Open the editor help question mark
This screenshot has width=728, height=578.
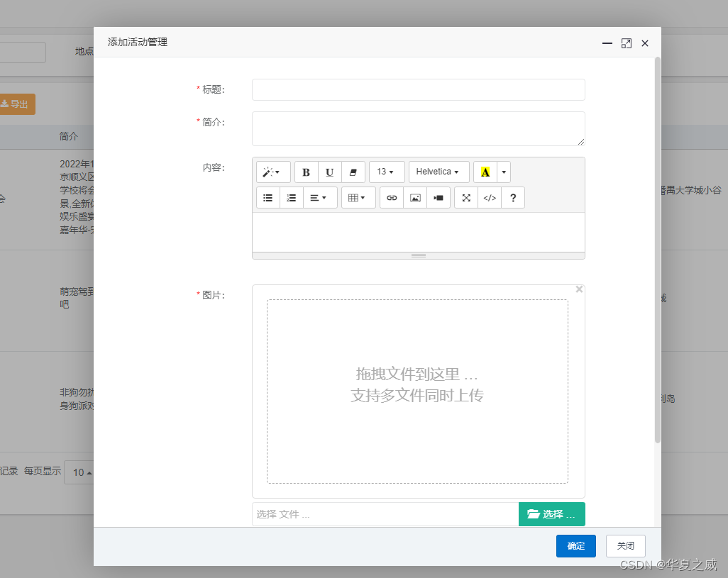click(513, 198)
